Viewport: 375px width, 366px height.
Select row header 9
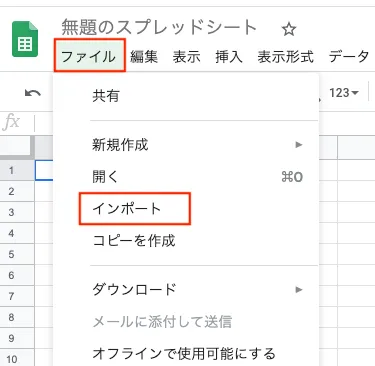point(17,338)
